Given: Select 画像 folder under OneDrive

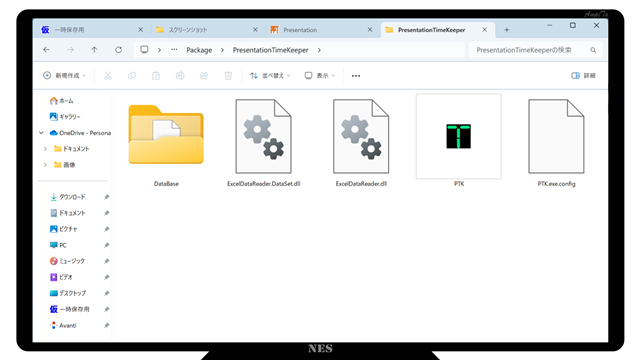Looking at the screenshot, I should (x=64, y=165).
